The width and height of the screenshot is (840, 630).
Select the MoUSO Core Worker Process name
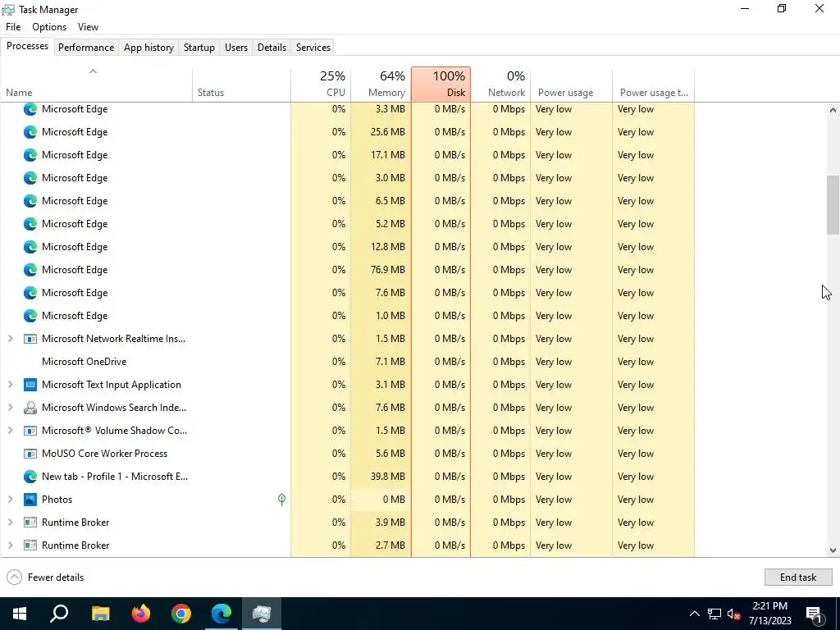pos(104,454)
